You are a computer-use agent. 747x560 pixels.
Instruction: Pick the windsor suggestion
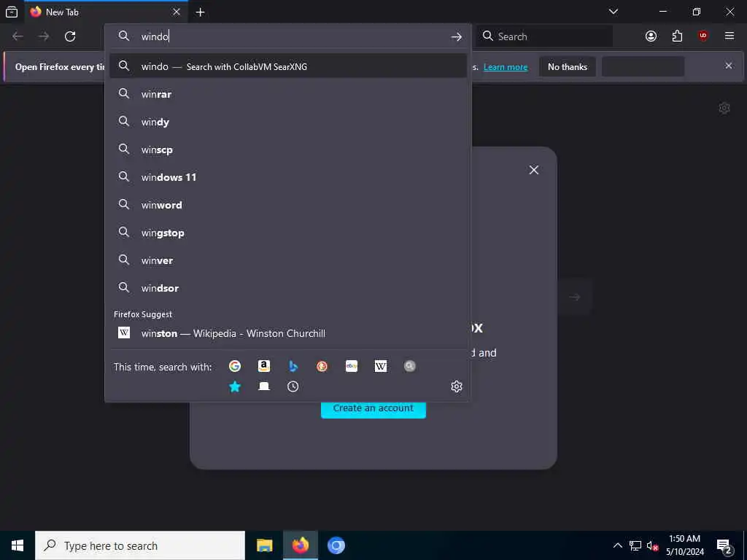pyautogui.click(x=287, y=288)
